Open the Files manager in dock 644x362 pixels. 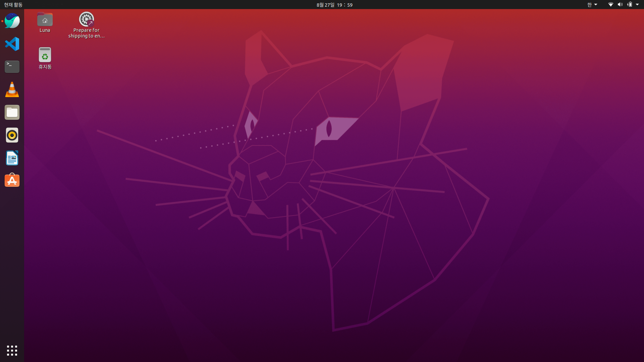12,112
